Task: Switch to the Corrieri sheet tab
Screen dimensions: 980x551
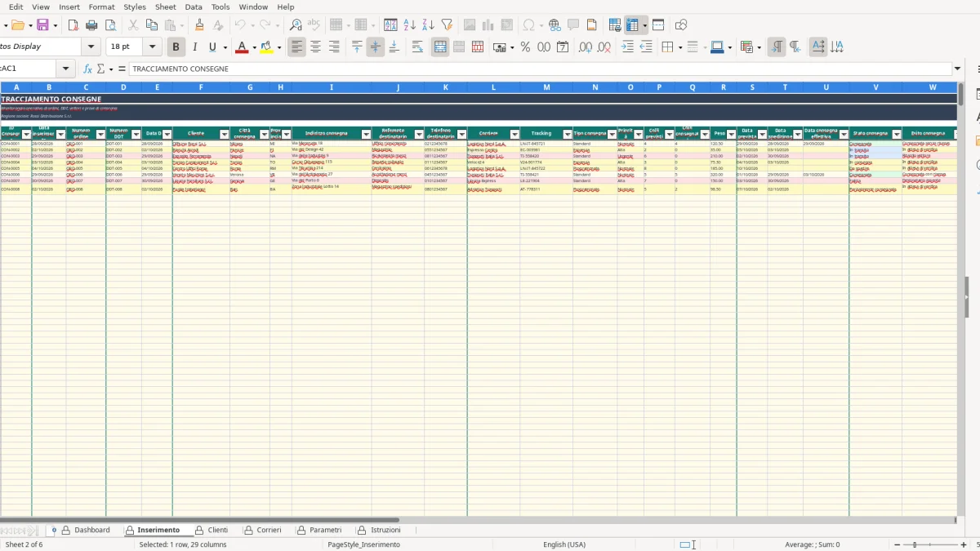Action: tap(262, 530)
